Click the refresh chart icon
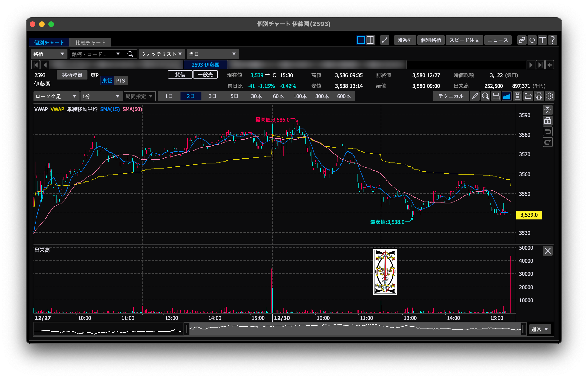This screenshot has height=378, width=588. (532, 40)
